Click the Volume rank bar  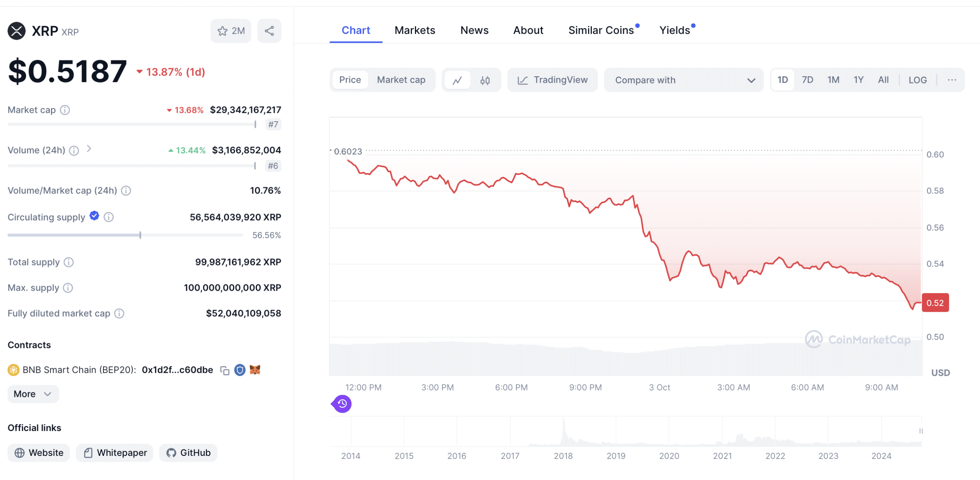coord(132,166)
